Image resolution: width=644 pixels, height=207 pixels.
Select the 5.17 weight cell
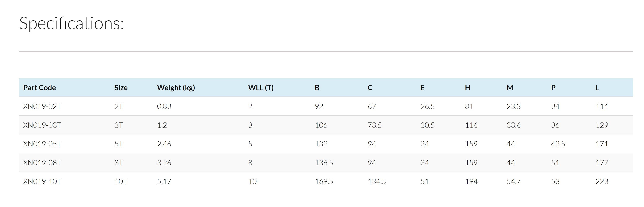(x=164, y=182)
